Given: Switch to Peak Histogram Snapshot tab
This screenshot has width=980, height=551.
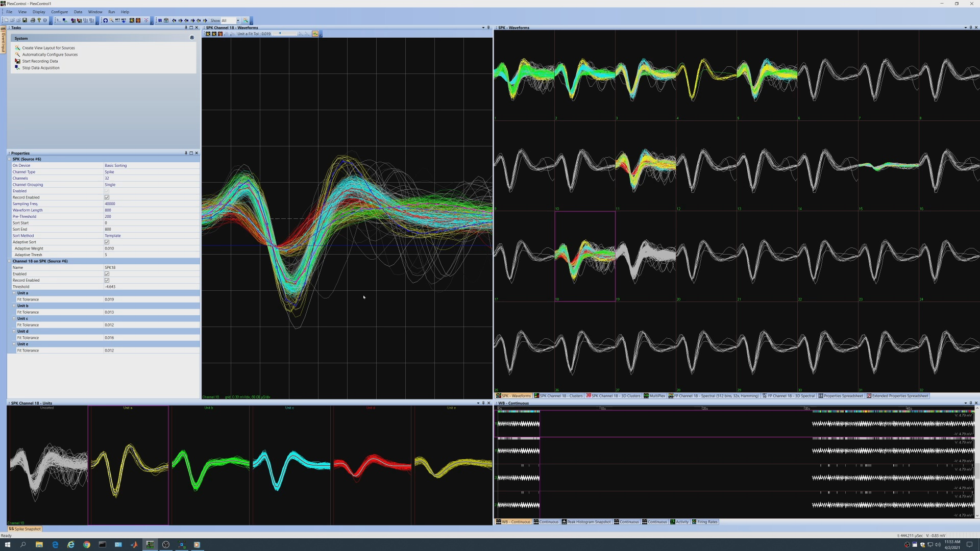Looking at the screenshot, I should point(586,522).
